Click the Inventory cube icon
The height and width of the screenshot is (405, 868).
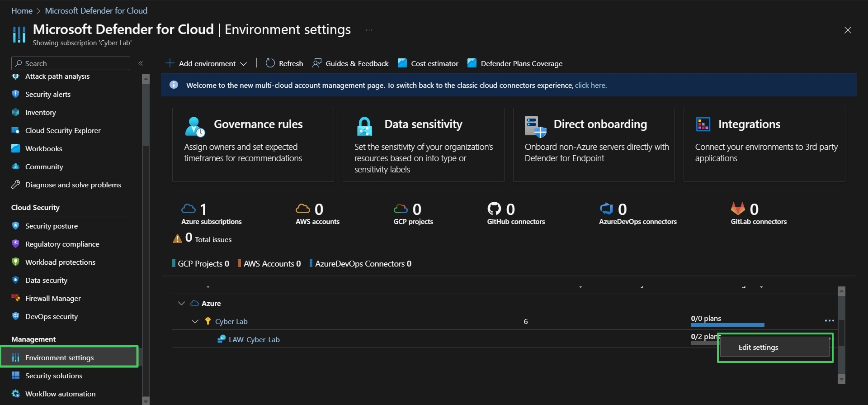coord(16,112)
